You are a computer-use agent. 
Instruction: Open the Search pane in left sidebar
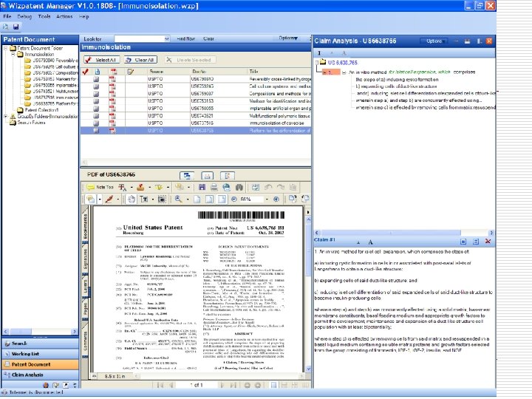click(x=40, y=344)
